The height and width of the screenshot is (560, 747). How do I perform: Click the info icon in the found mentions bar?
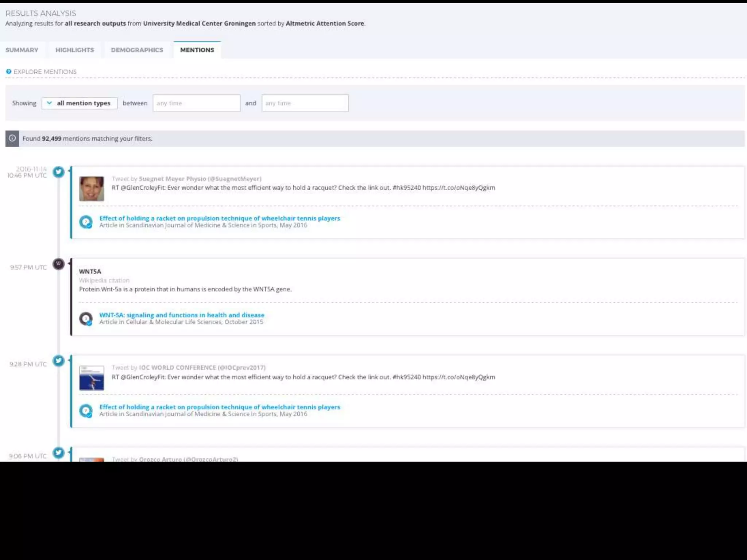12,139
